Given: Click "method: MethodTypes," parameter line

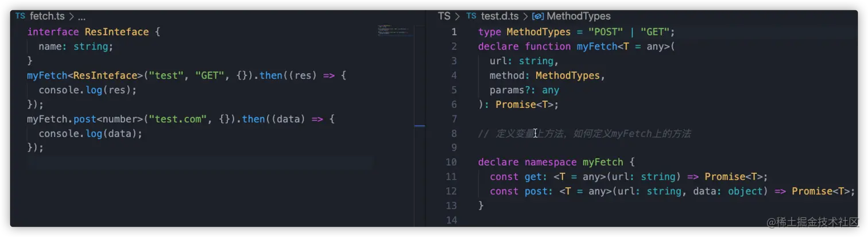Looking at the screenshot, I should 548,76.
